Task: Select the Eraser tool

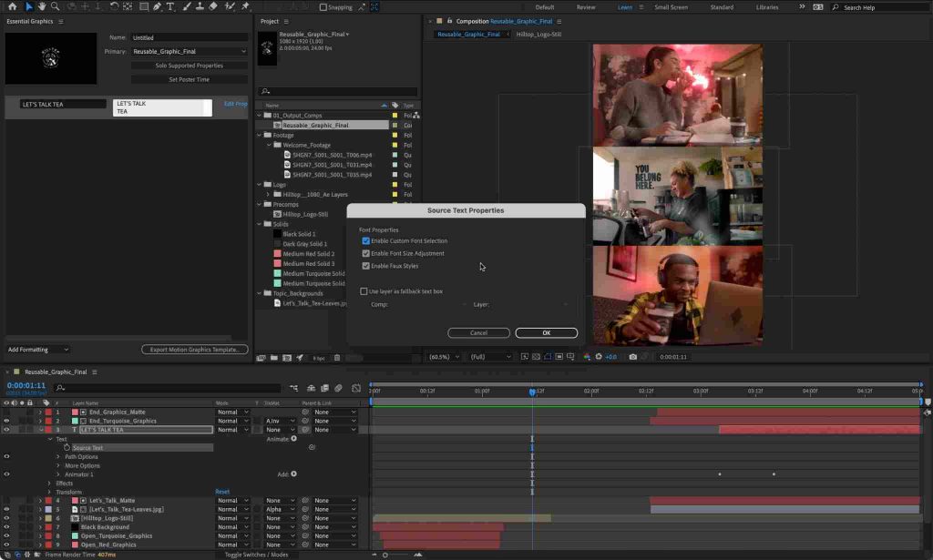Action: click(213, 6)
